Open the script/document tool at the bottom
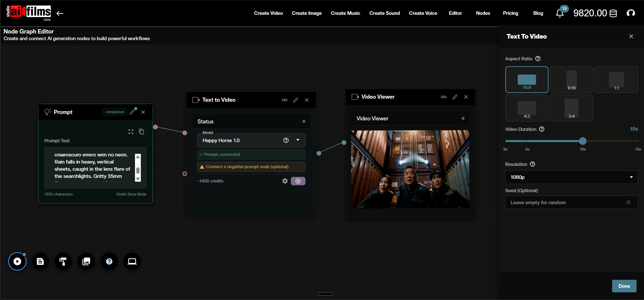Viewport: 644px width, 300px height. (x=40, y=261)
